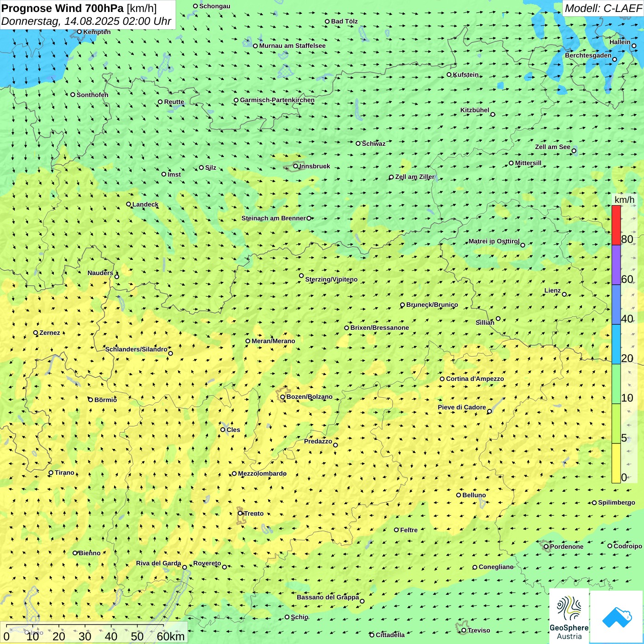Click the Tirano label

[x=64, y=472]
